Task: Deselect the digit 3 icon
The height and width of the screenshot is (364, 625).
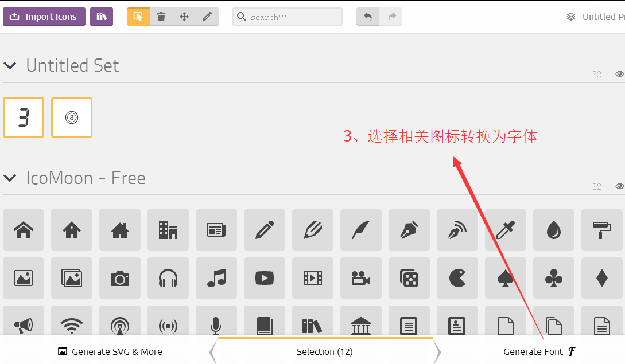Action: point(24,118)
